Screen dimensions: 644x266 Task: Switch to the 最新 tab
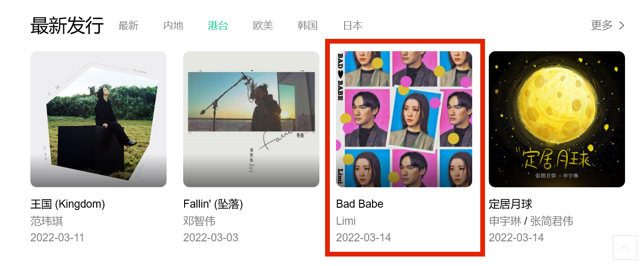click(x=128, y=26)
